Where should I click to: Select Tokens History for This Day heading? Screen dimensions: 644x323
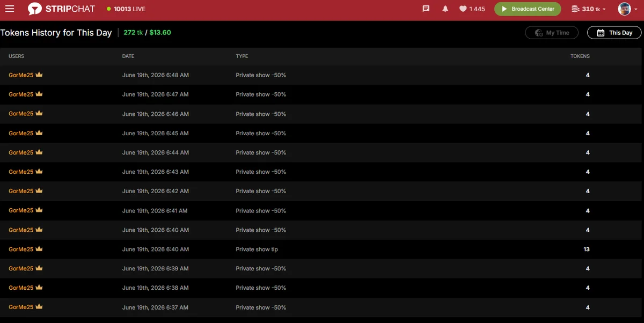[x=56, y=33]
